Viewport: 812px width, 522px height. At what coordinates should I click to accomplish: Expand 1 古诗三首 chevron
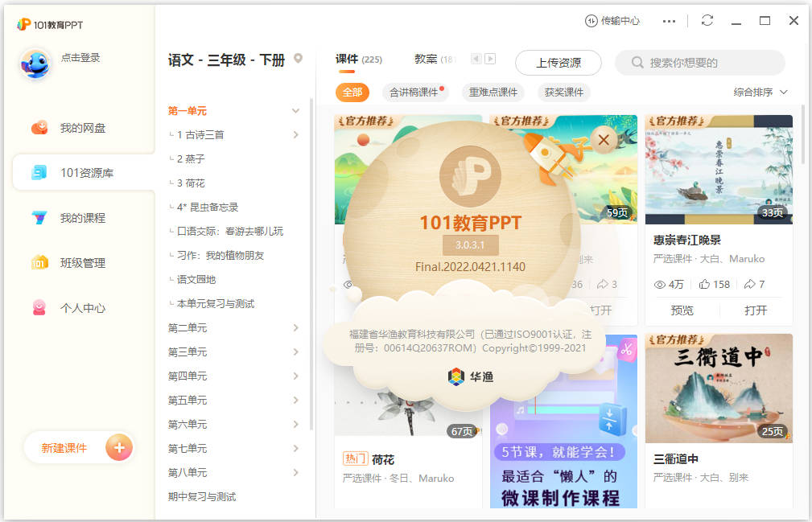[295, 135]
